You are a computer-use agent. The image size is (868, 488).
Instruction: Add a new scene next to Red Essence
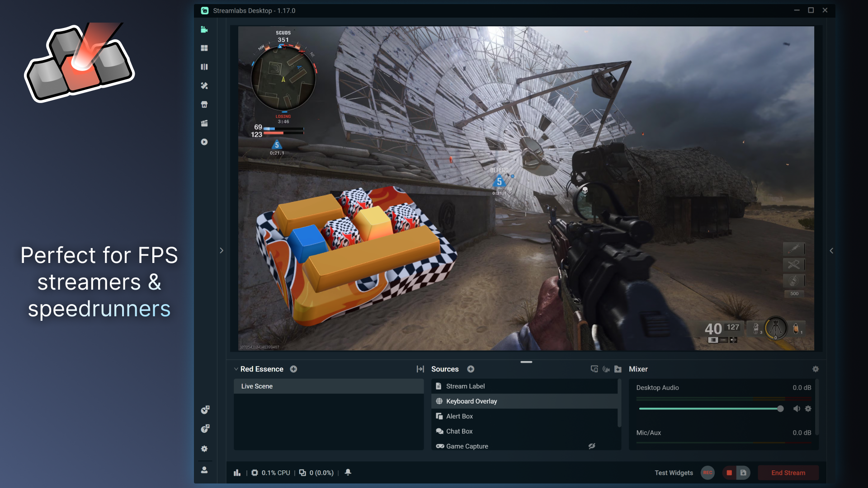[x=293, y=369]
